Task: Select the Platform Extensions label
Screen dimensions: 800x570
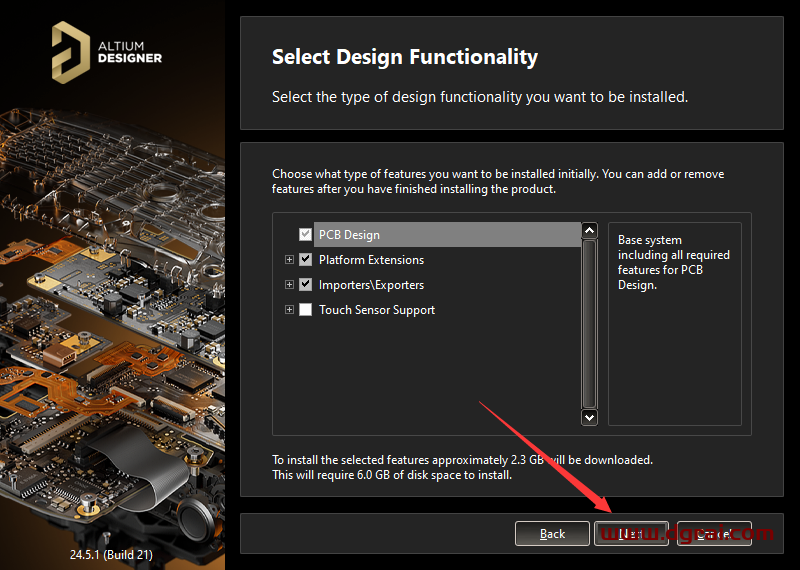Action: click(x=371, y=260)
